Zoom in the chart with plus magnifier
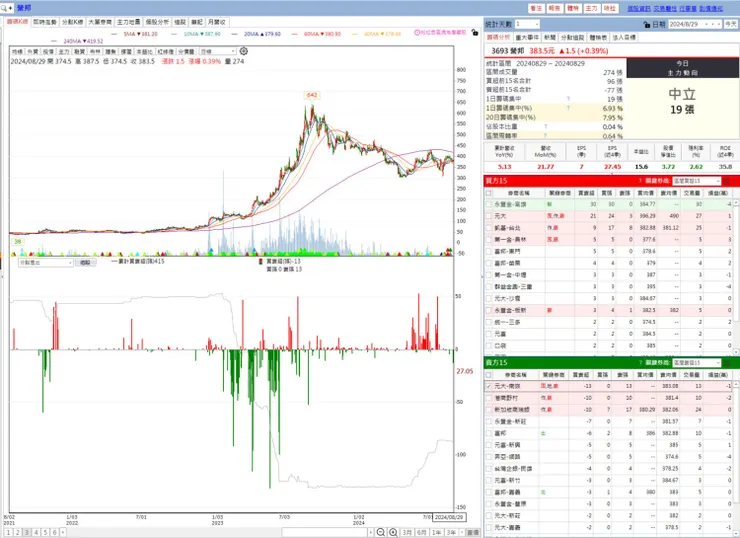Image resolution: width=740 pixels, height=538 pixels. 393,532
